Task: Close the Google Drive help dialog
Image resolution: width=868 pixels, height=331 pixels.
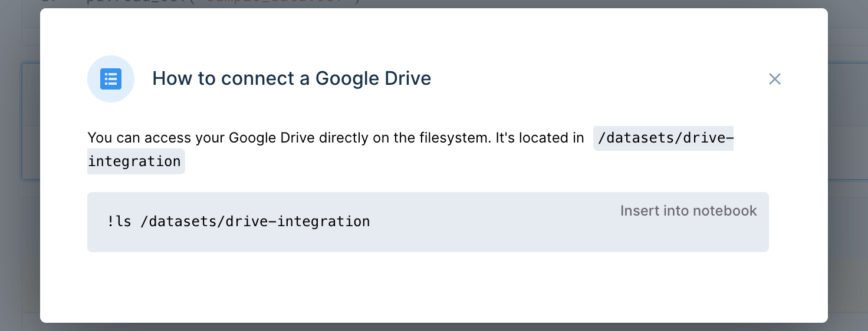Action: point(775,79)
